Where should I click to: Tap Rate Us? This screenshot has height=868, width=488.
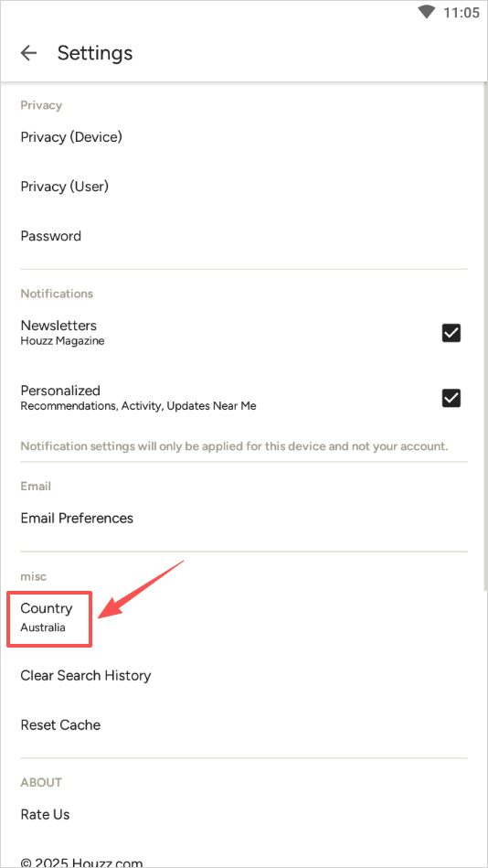coord(244,815)
